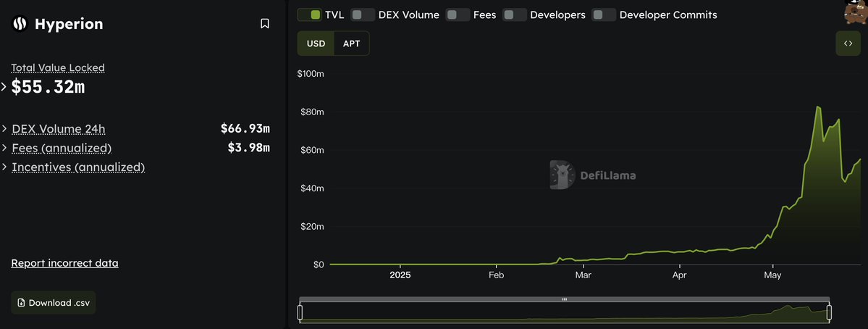Turn on the Developers series
The image size is (868, 329).
pos(514,15)
